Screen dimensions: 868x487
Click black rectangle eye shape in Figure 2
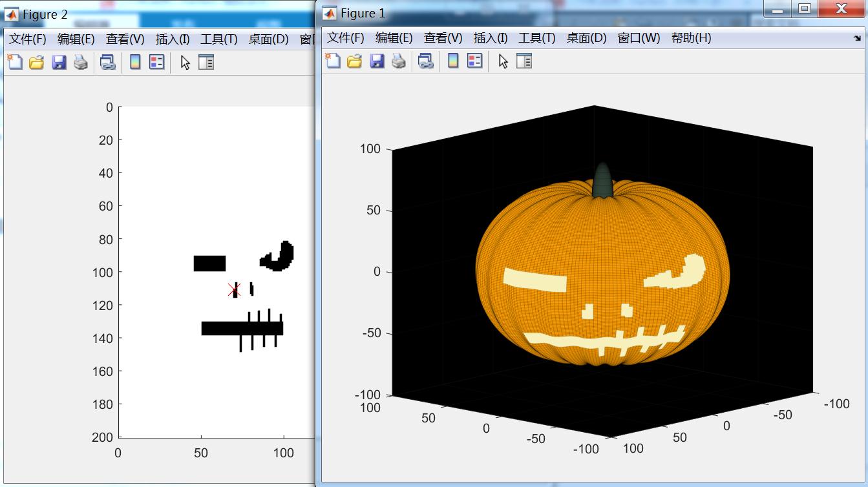point(209,264)
